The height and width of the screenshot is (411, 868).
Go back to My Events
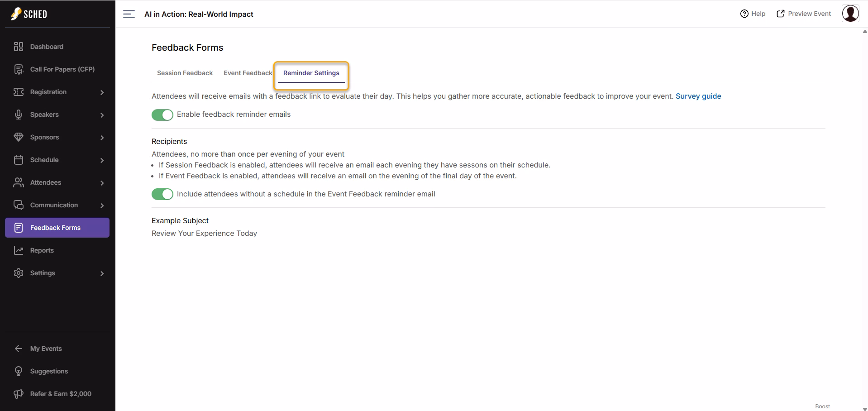click(46, 349)
